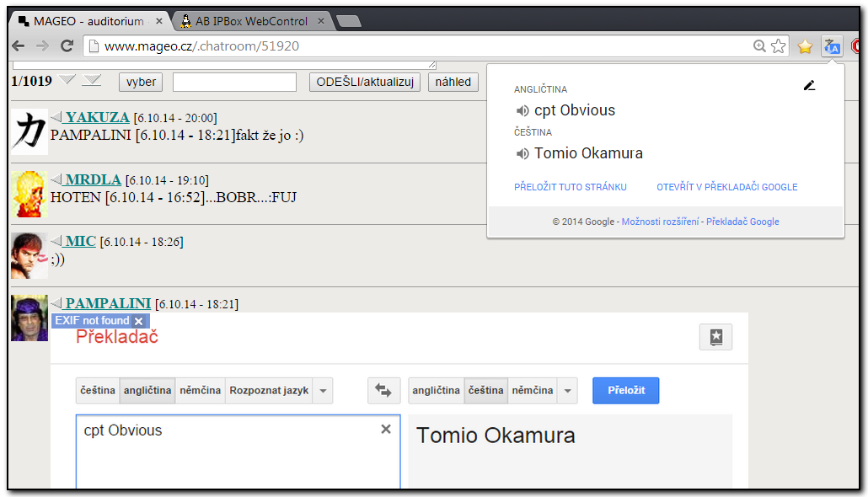Click second down-arrow page navigation icon
The height and width of the screenshot is (497, 868).
[91, 81]
